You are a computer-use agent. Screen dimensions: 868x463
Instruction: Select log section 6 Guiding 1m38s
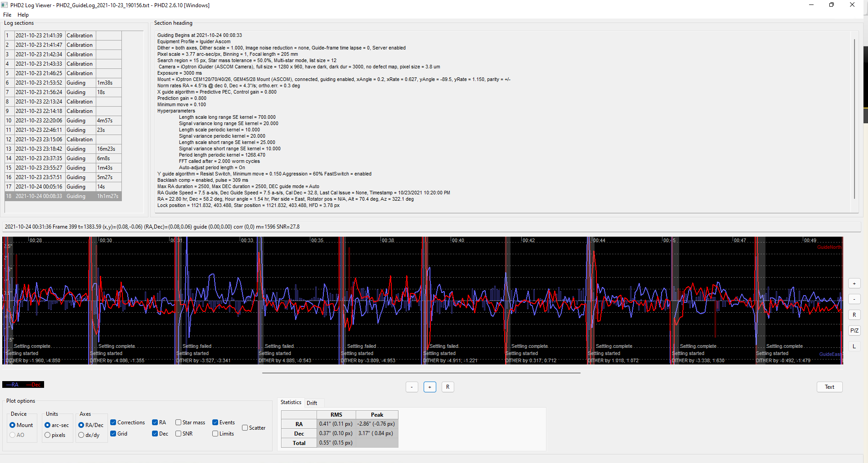coord(63,83)
